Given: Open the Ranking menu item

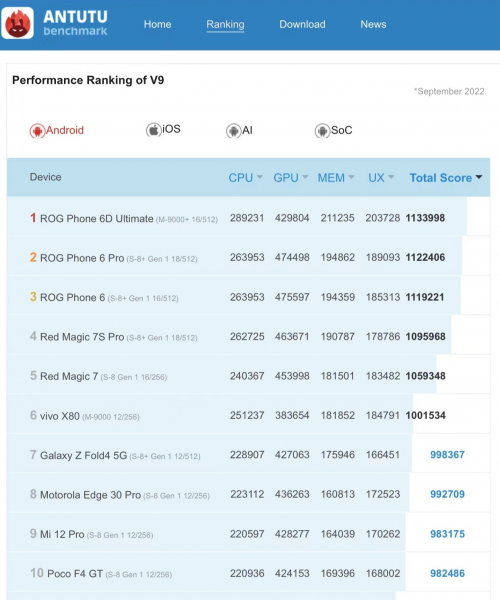Looking at the screenshot, I should pyautogui.click(x=225, y=24).
